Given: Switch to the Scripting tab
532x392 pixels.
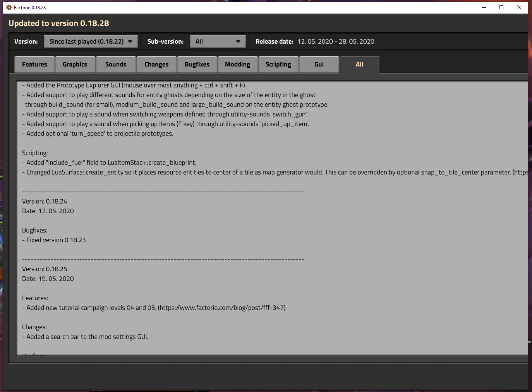Looking at the screenshot, I should [x=278, y=64].
